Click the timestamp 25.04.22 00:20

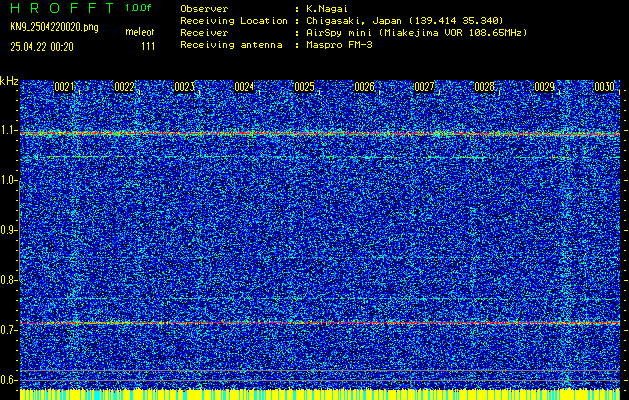point(42,47)
